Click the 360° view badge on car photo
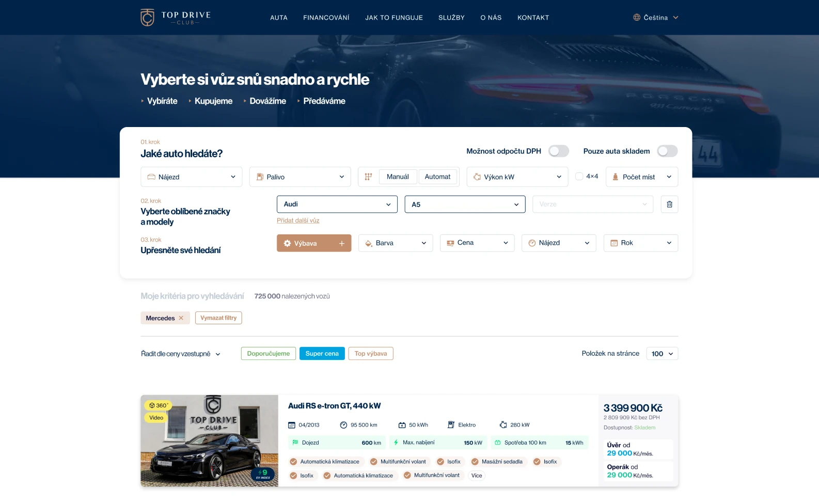The image size is (819, 504). [x=159, y=405]
